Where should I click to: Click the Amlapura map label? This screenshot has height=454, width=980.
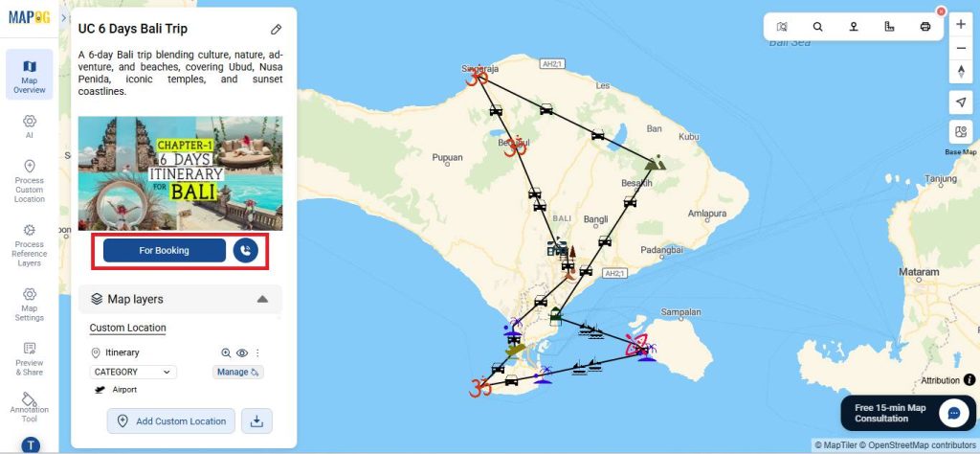(x=707, y=214)
